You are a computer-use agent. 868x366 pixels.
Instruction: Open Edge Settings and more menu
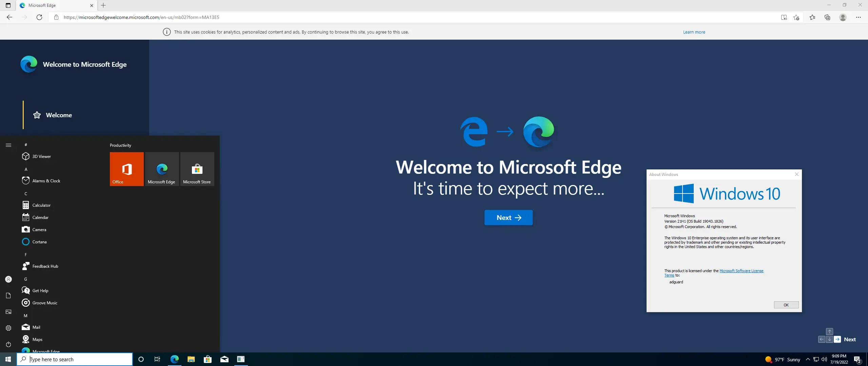858,17
